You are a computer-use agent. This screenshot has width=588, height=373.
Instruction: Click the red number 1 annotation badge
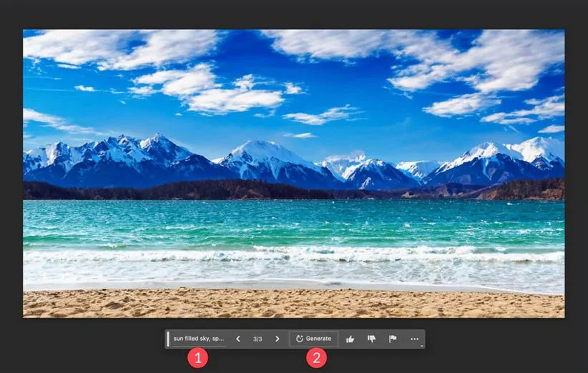pyautogui.click(x=197, y=357)
